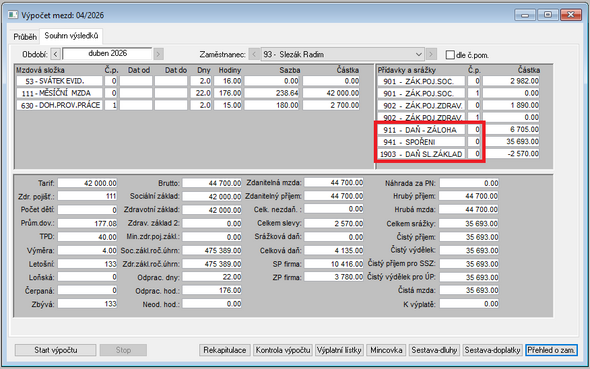
Task: Click the TPD field 40.00
Action: click(x=87, y=237)
